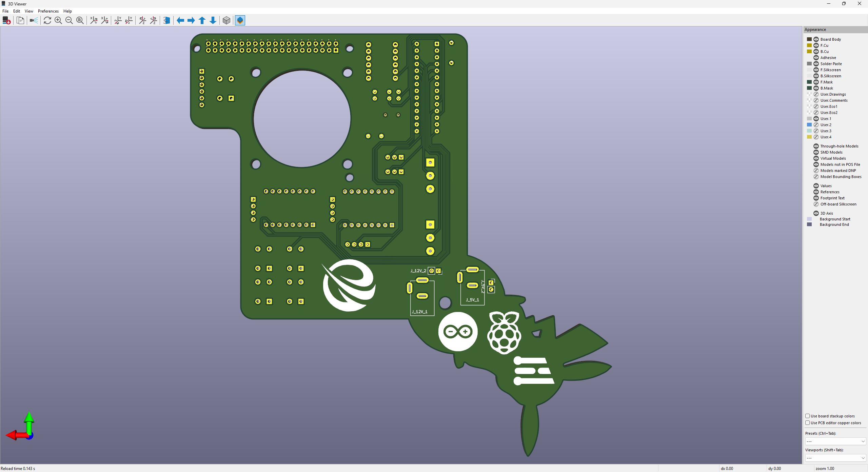Open the Preferences menu

tap(48, 11)
